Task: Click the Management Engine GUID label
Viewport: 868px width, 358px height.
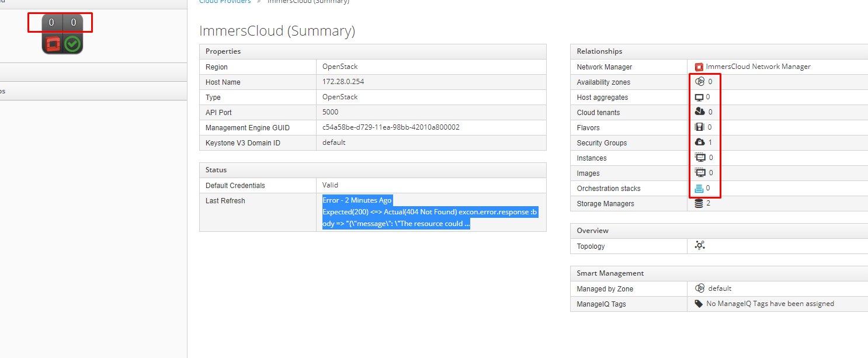Action: (248, 128)
